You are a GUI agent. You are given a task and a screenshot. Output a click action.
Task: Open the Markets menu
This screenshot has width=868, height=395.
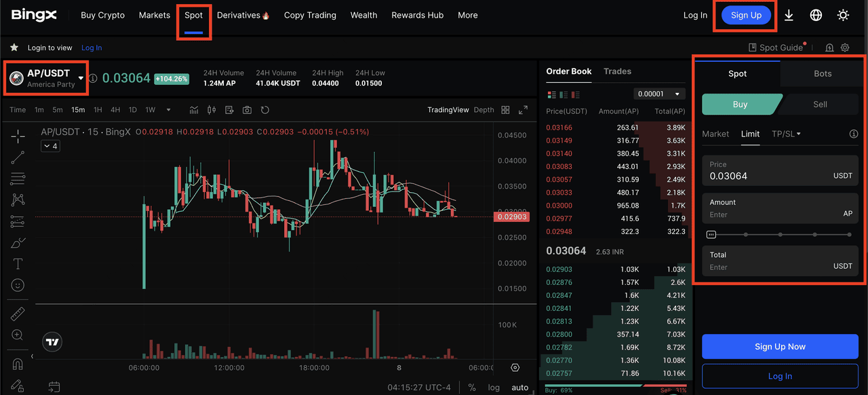click(155, 15)
